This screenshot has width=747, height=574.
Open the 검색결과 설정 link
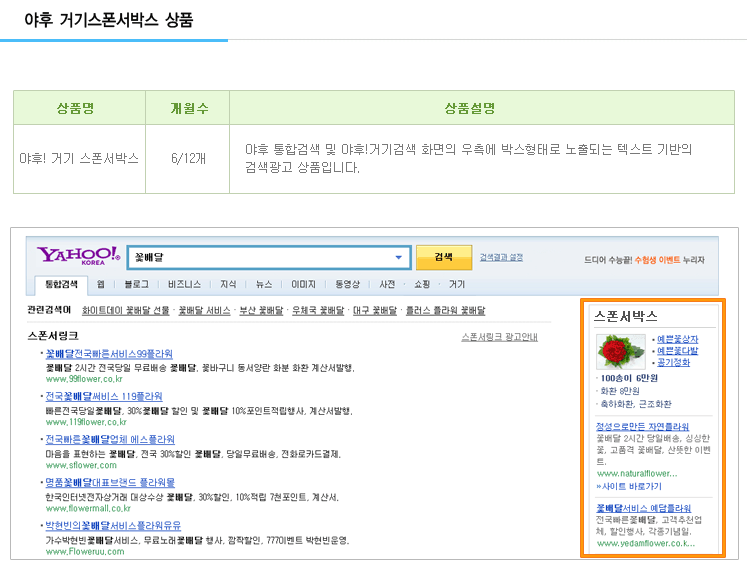click(501, 257)
